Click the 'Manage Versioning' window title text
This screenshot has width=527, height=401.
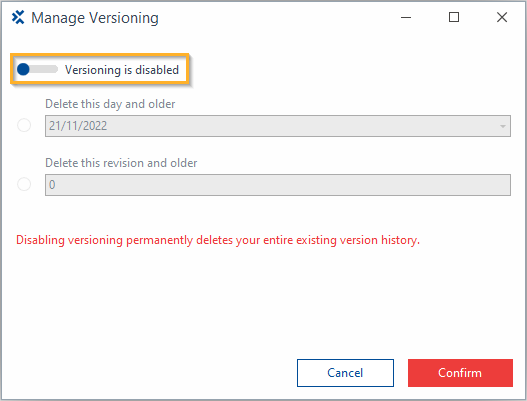click(95, 18)
